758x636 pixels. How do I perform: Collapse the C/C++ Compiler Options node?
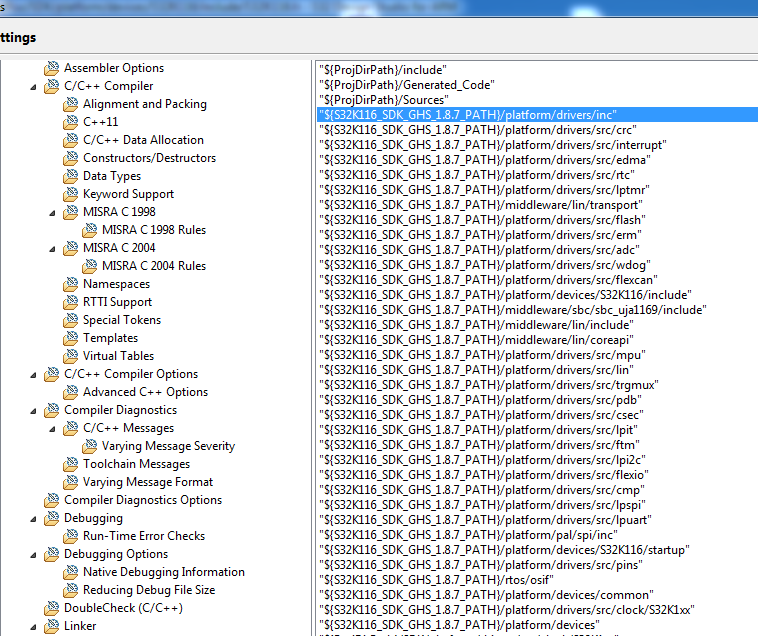(33, 376)
